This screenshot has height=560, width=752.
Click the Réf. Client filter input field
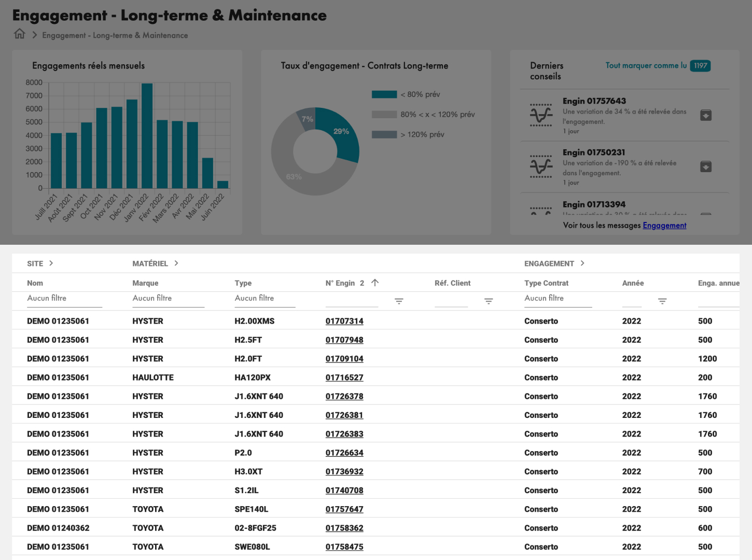[451, 300]
